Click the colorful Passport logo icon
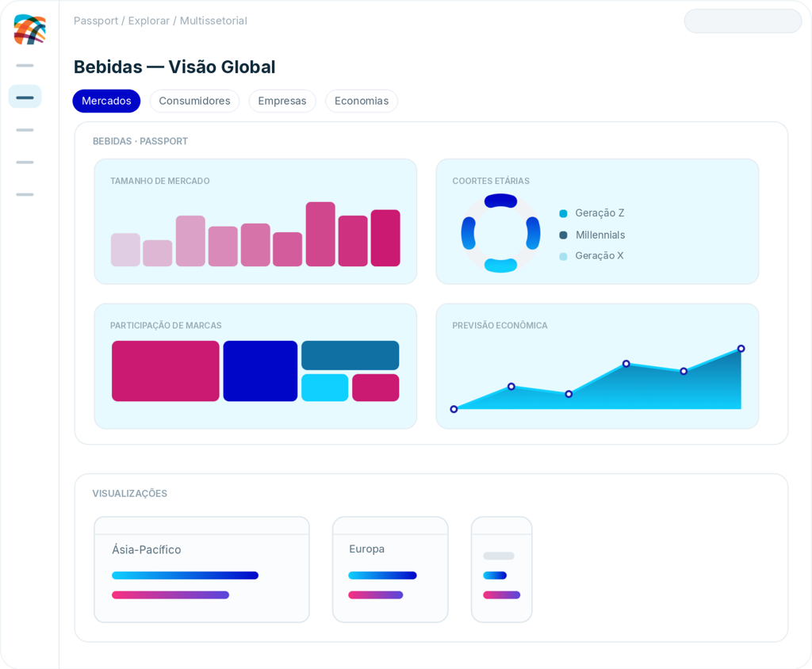Image resolution: width=812 pixels, height=669 pixels. pos(29,29)
